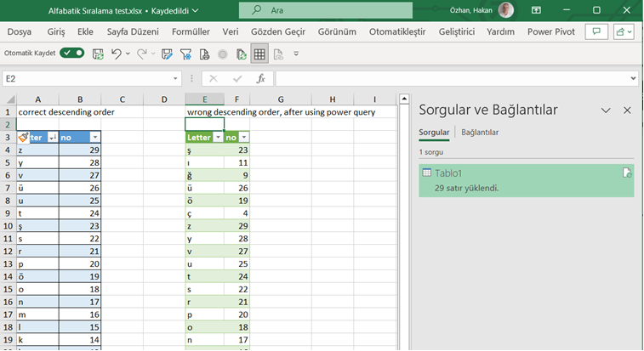The image size is (644, 351).
Task: Click the cancel X icon in formula bar
Action: [214, 78]
